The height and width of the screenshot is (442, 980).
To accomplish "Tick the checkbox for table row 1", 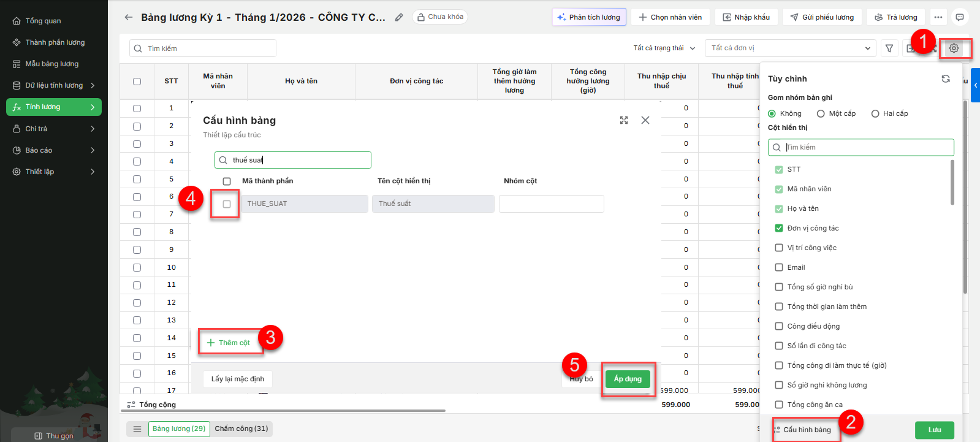I will tap(137, 108).
